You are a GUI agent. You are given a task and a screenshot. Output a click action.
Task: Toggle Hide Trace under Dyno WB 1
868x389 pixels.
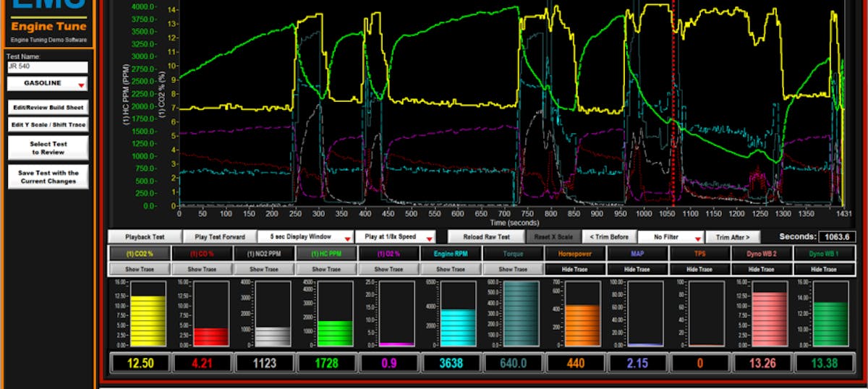click(x=825, y=269)
